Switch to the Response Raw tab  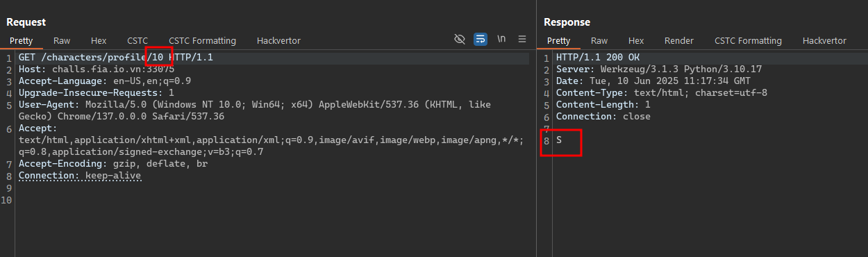(599, 41)
